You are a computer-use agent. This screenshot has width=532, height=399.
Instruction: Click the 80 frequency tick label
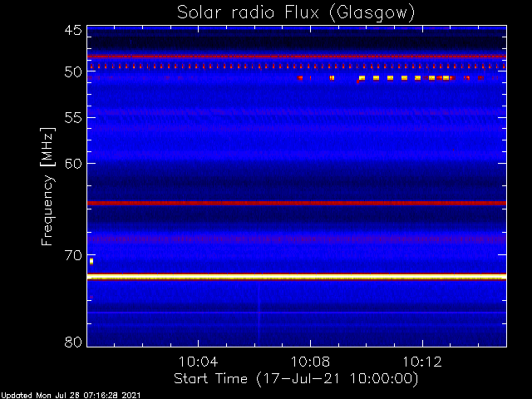tap(73, 342)
